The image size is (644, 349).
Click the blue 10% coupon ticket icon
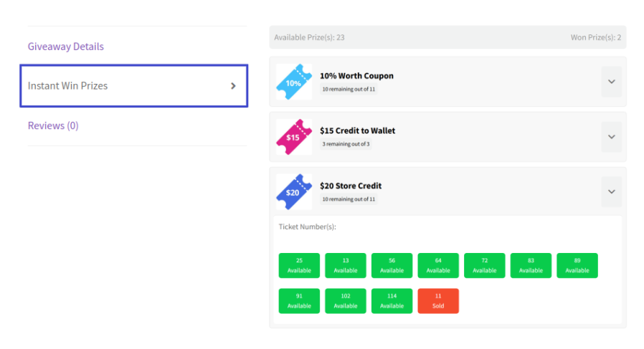[x=294, y=82]
